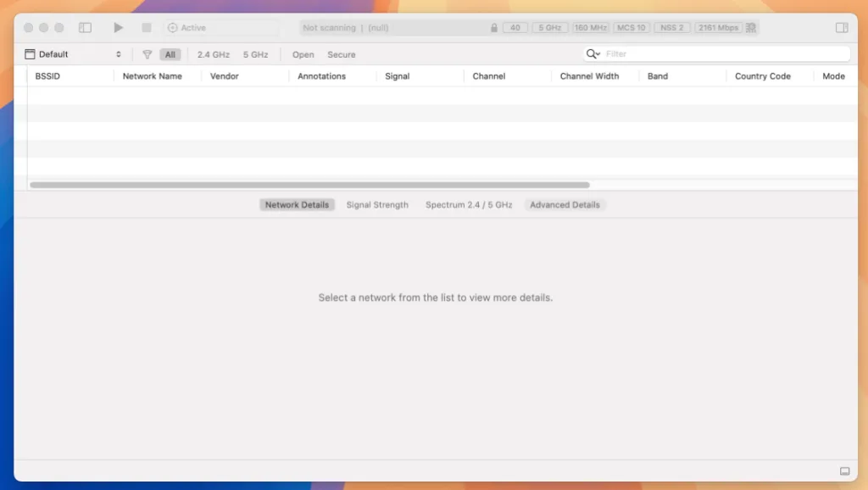Open the search filter magnifier dropdown
The width and height of the screenshot is (868, 490).
coord(593,54)
